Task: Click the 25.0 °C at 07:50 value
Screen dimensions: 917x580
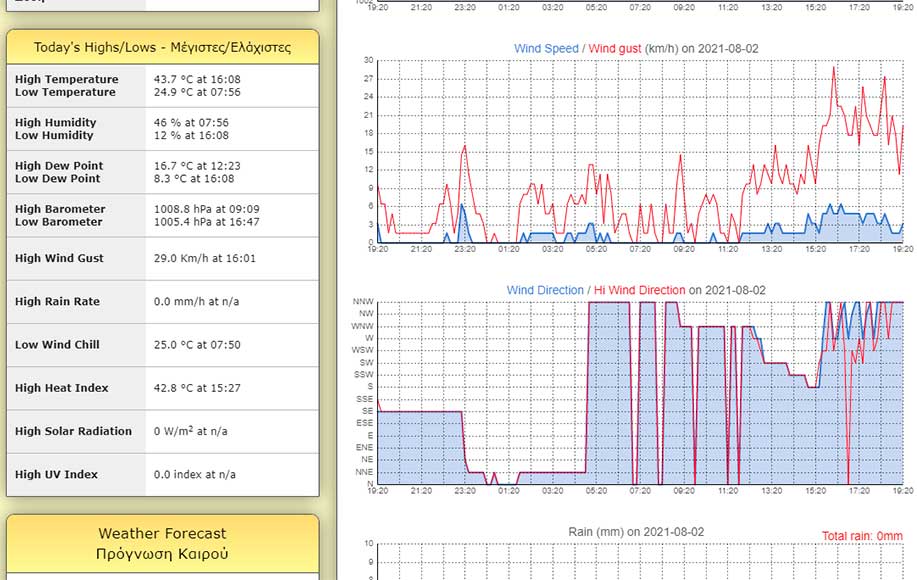Action: [x=197, y=344]
